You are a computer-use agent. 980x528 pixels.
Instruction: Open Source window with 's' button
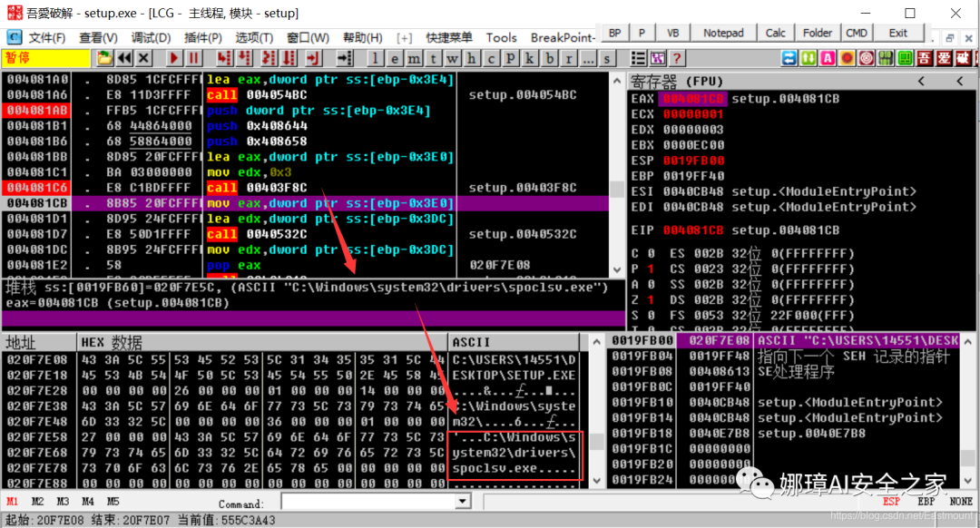(x=607, y=58)
